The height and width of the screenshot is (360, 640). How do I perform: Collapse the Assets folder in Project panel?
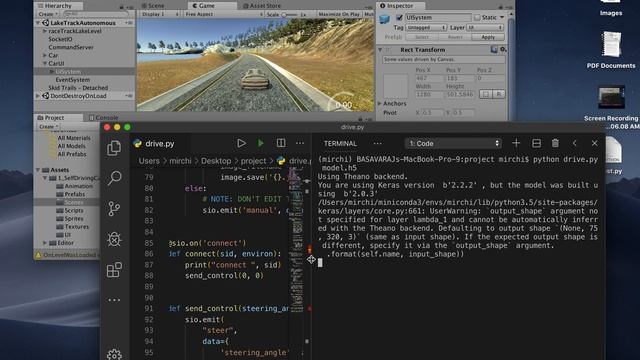[38, 170]
